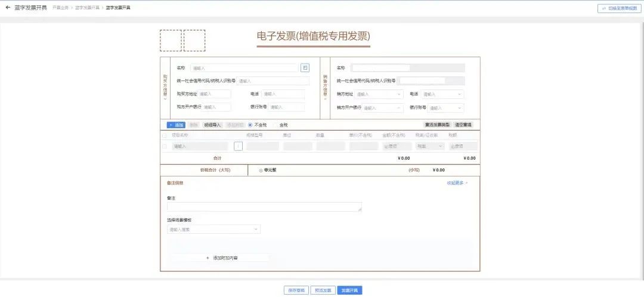Focus the buyer 名称 input field
Image resolution: width=644 pixels, height=297 pixels.
click(x=244, y=68)
